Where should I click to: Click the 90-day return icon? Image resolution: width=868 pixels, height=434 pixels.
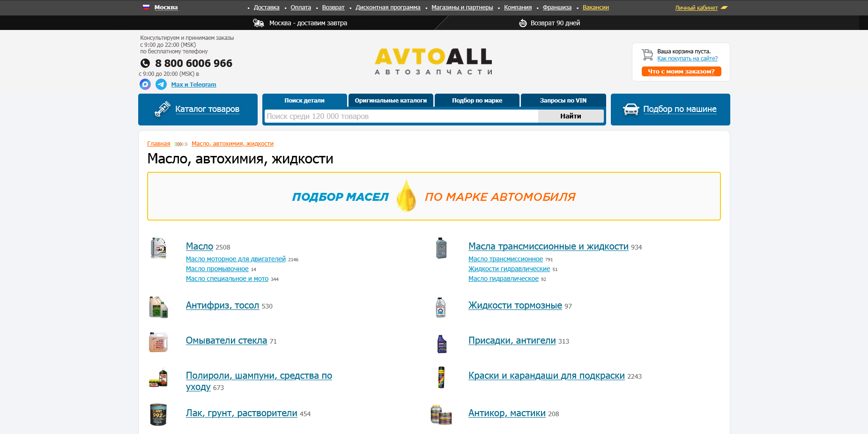pyautogui.click(x=523, y=23)
